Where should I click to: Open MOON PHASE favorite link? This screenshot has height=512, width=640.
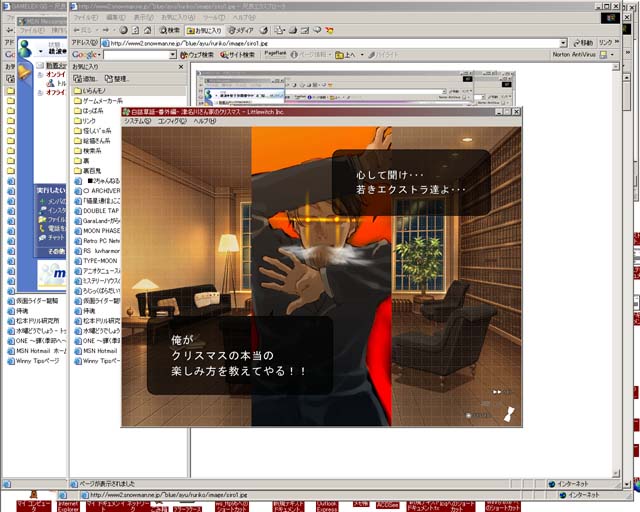97,231
